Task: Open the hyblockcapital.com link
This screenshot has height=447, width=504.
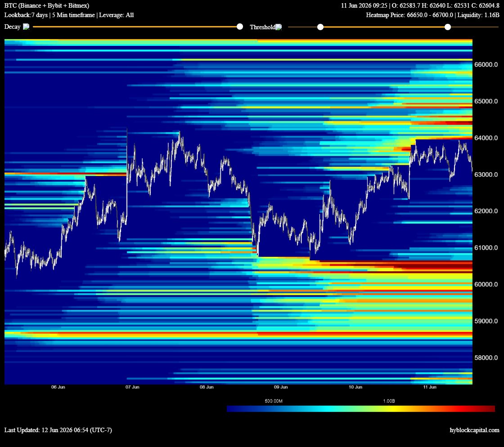Action: [474, 430]
